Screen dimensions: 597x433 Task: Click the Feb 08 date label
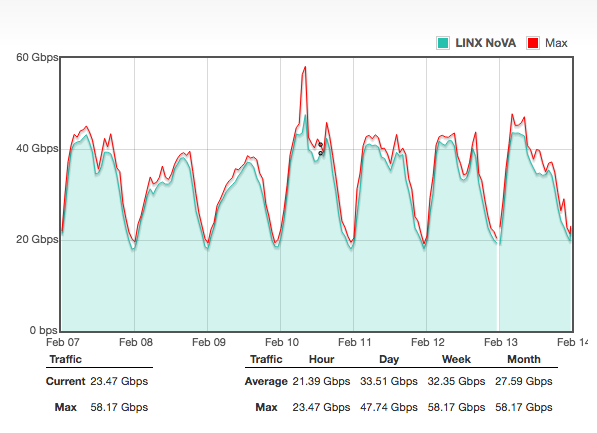tap(136, 342)
